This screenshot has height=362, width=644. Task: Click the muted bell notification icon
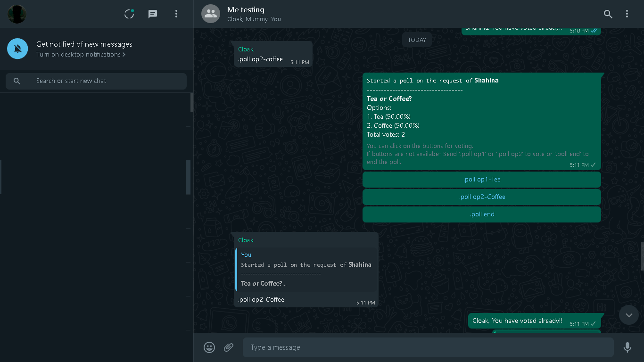[x=17, y=49]
